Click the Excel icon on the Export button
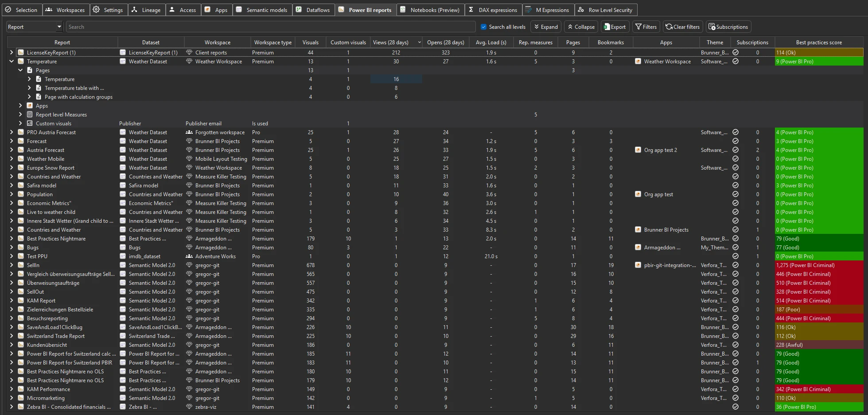 (x=607, y=27)
